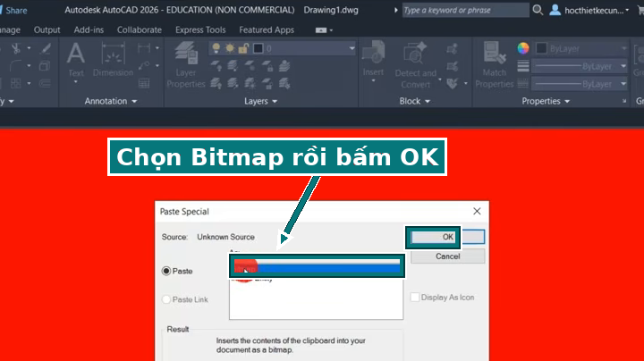Click the linetype icon in Properties

click(x=523, y=83)
